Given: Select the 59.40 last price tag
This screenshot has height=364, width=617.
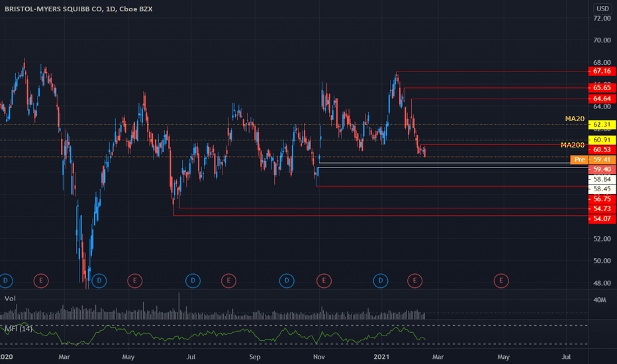Looking at the screenshot, I should [x=602, y=169].
